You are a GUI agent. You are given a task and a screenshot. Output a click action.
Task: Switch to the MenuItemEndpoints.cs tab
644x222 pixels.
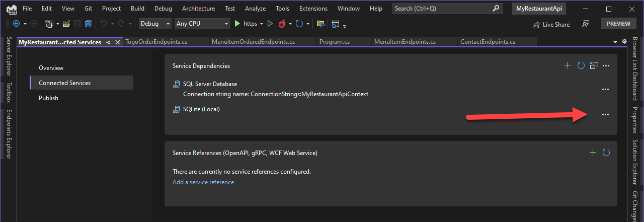(414, 42)
